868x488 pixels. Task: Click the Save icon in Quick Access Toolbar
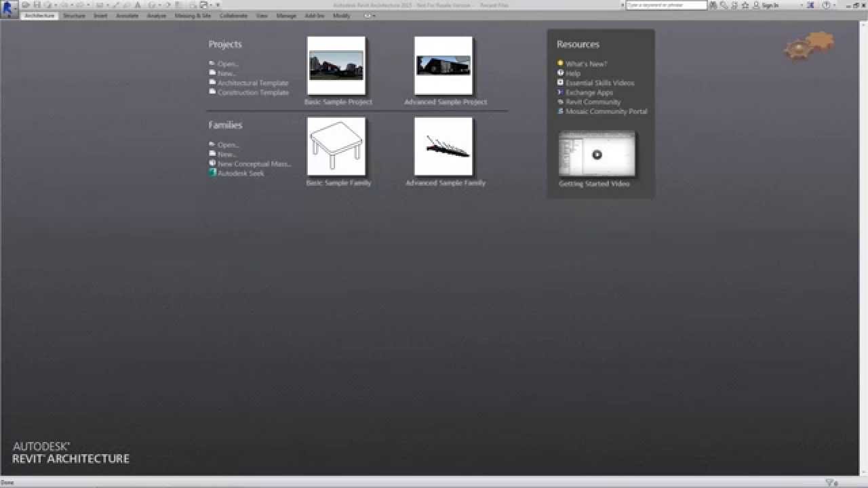tap(37, 5)
